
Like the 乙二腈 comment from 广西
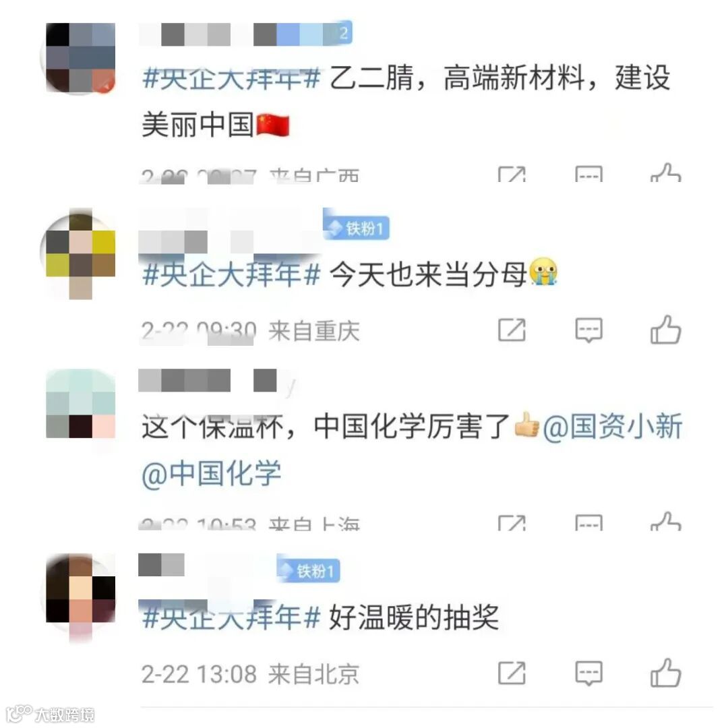pyautogui.click(x=666, y=173)
